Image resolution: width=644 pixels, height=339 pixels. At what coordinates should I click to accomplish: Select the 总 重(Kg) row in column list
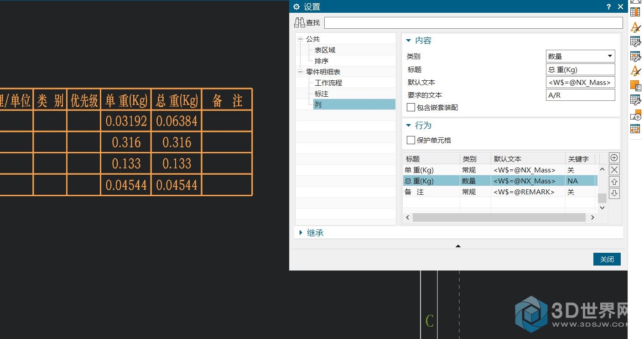click(500, 181)
